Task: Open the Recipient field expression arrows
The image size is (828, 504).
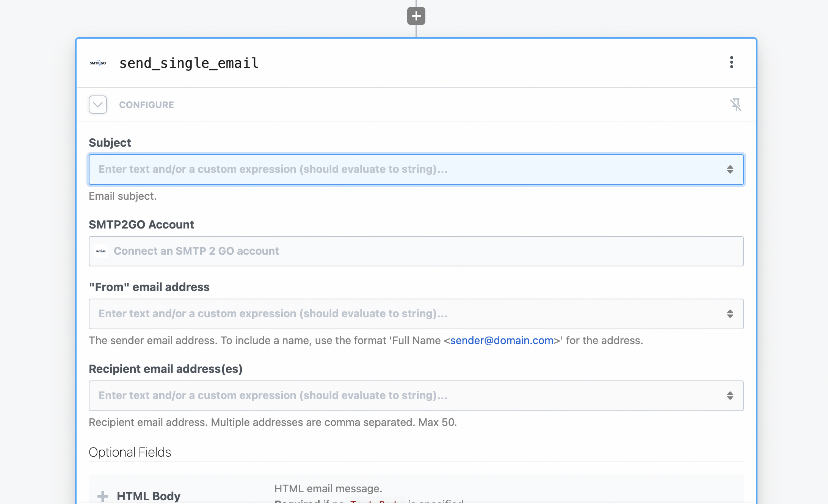Action: (730, 396)
